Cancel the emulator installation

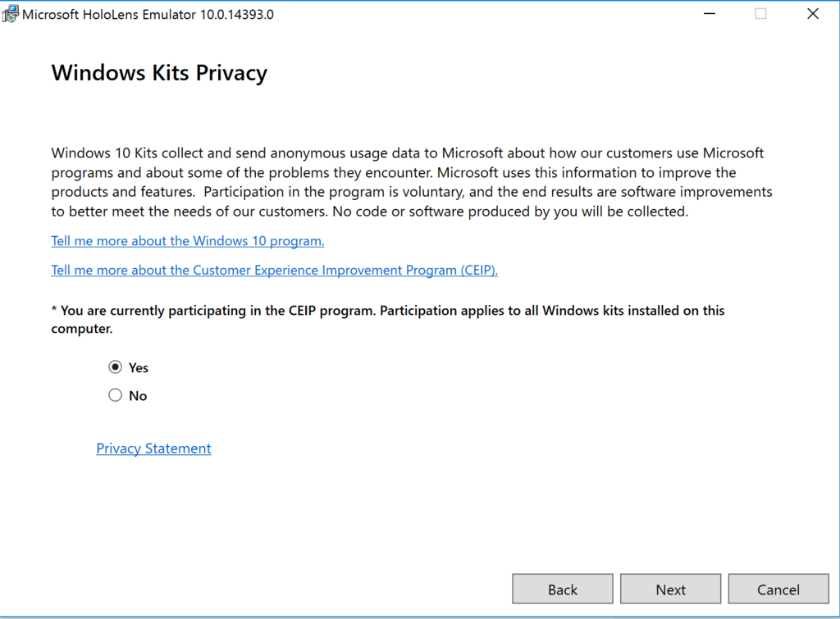click(778, 589)
